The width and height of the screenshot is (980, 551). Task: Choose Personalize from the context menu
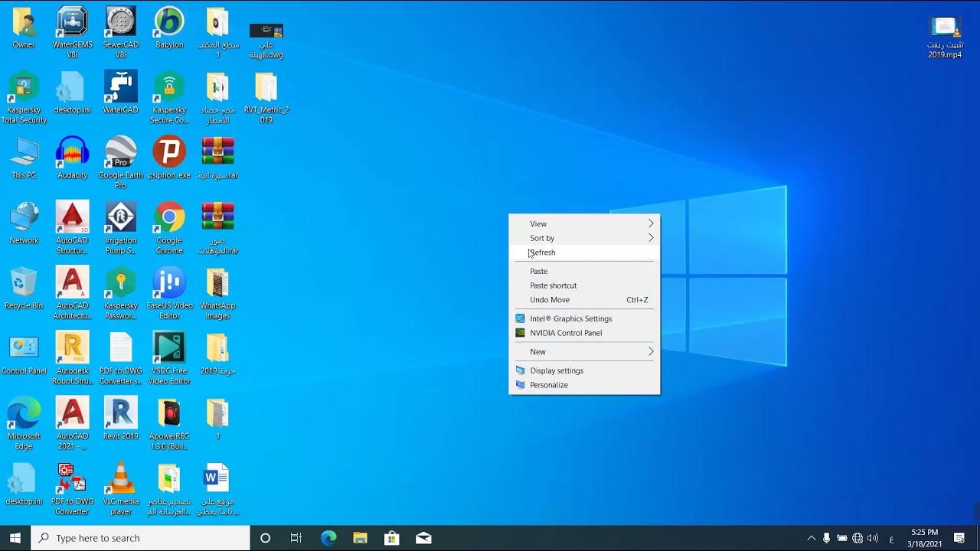584,385
